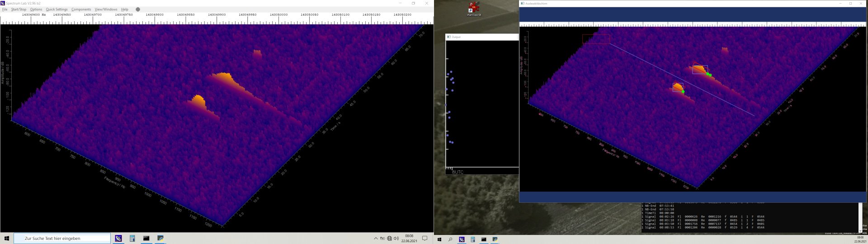
Task: Open the Help menu
Action: click(125, 9)
